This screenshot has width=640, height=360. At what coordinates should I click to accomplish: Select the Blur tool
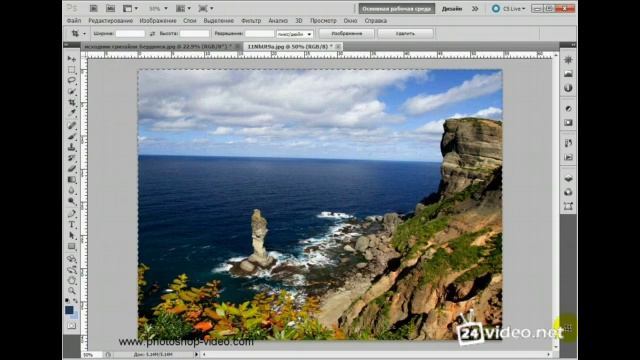click(x=72, y=191)
